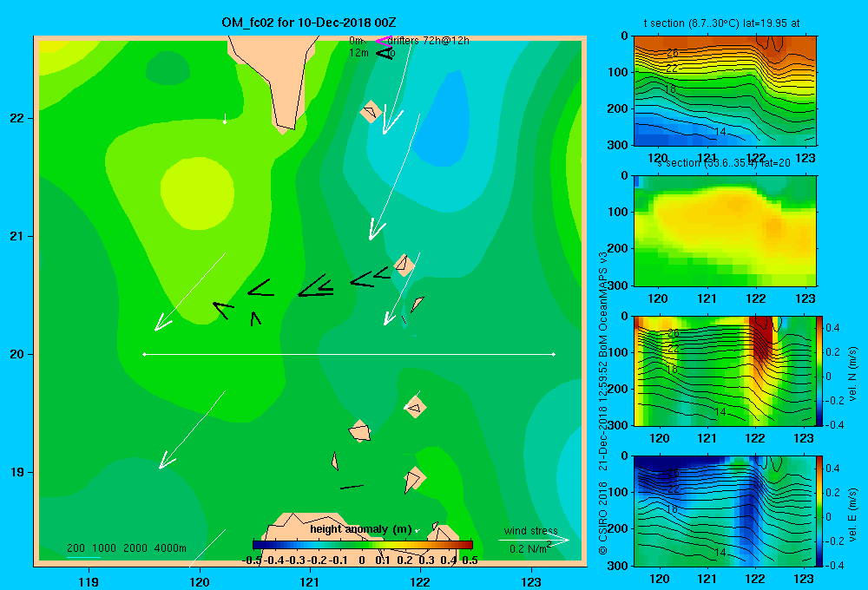
Task: Click the wind stress reference arrow
Action: [x=533, y=540]
